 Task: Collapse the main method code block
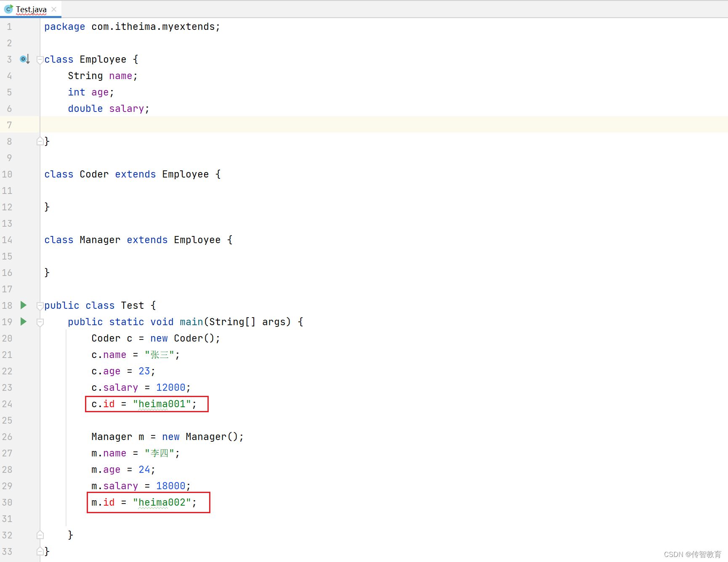pos(40,322)
